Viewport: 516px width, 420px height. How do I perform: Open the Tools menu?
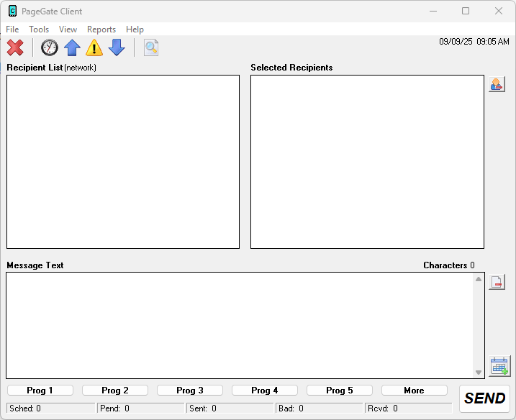pyautogui.click(x=39, y=29)
